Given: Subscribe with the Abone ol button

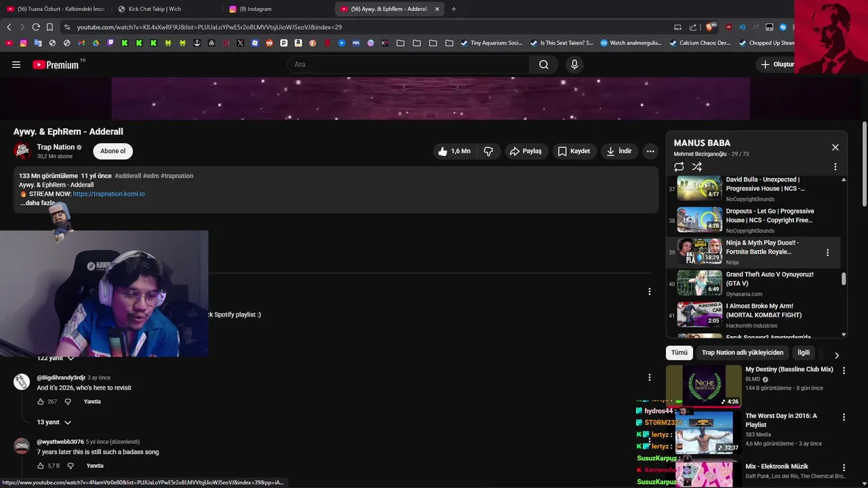Looking at the screenshot, I should [x=113, y=151].
